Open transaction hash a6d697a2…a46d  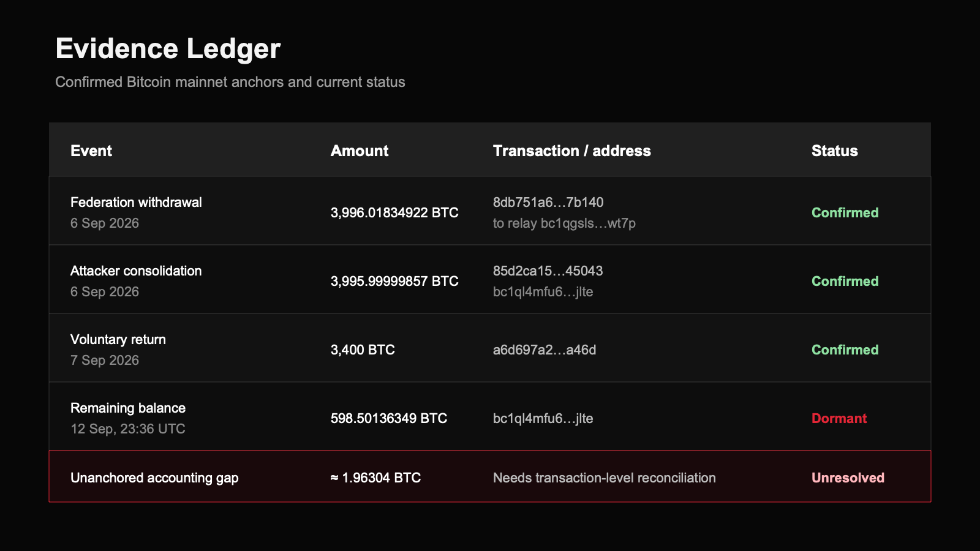[545, 350]
